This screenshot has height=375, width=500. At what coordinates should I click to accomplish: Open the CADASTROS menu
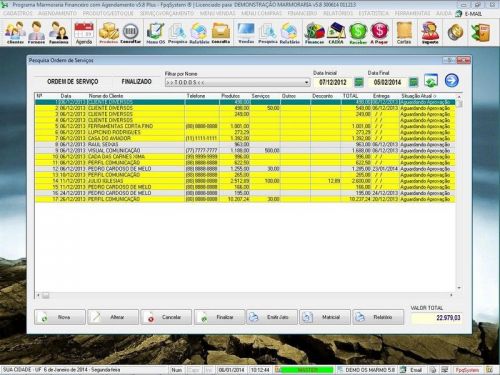point(18,13)
